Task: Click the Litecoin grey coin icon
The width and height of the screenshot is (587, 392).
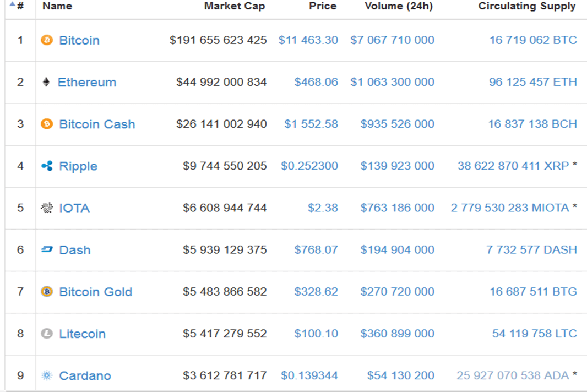Action: [47, 334]
